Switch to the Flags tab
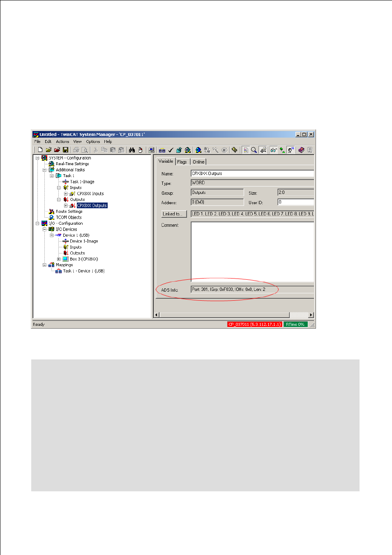Image resolution: width=392 pixels, height=555 pixels. click(182, 162)
